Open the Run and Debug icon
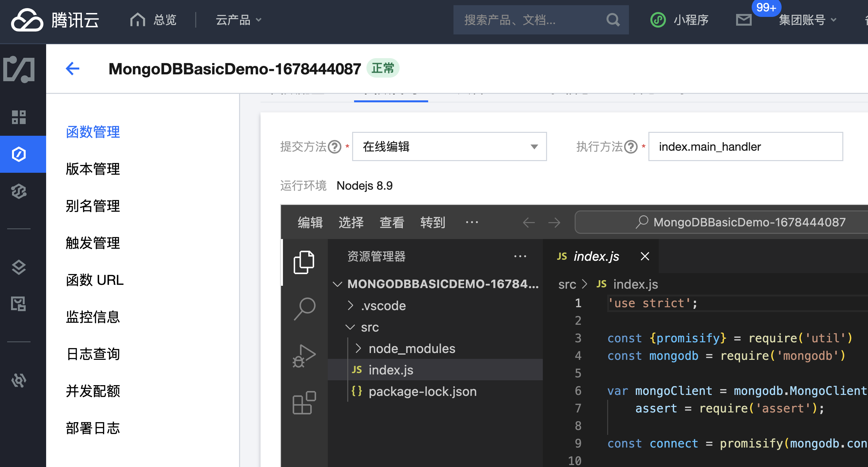The height and width of the screenshot is (467, 868). pyautogui.click(x=304, y=356)
